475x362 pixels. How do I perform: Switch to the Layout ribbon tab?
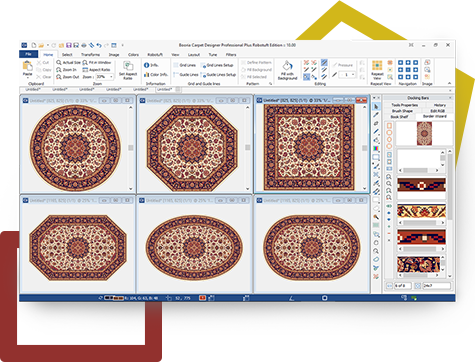(194, 55)
